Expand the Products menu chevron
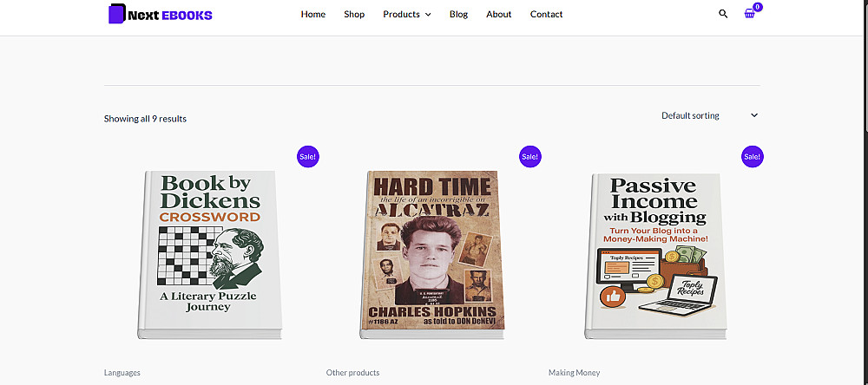This screenshot has height=385, width=868. pyautogui.click(x=428, y=15)
